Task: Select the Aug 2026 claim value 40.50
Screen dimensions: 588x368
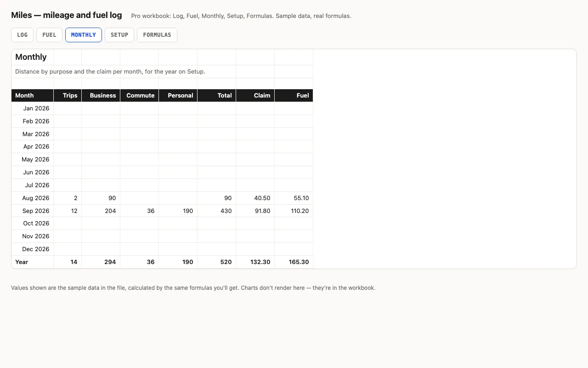Action: 255,198
